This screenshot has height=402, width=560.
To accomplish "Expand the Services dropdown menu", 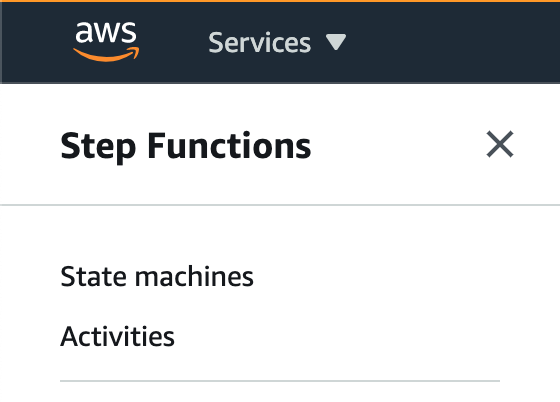I will click(x=277, y=42).
